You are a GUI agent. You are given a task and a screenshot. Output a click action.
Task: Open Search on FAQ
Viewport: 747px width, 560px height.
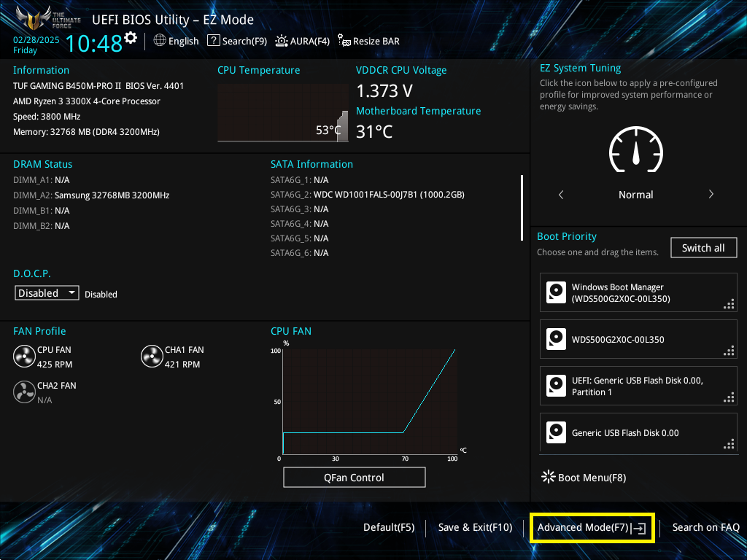click(x=705, y=527)
